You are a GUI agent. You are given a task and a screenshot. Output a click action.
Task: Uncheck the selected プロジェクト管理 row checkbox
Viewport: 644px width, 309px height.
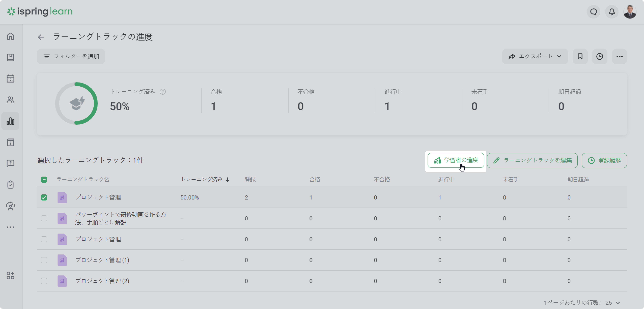tap(44, 197)
